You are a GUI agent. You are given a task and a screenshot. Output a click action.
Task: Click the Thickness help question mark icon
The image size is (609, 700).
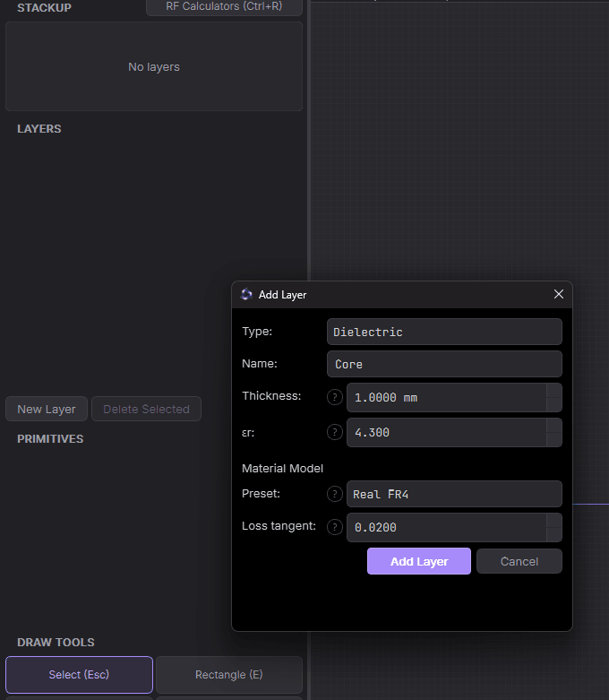[x=335, y=397]
